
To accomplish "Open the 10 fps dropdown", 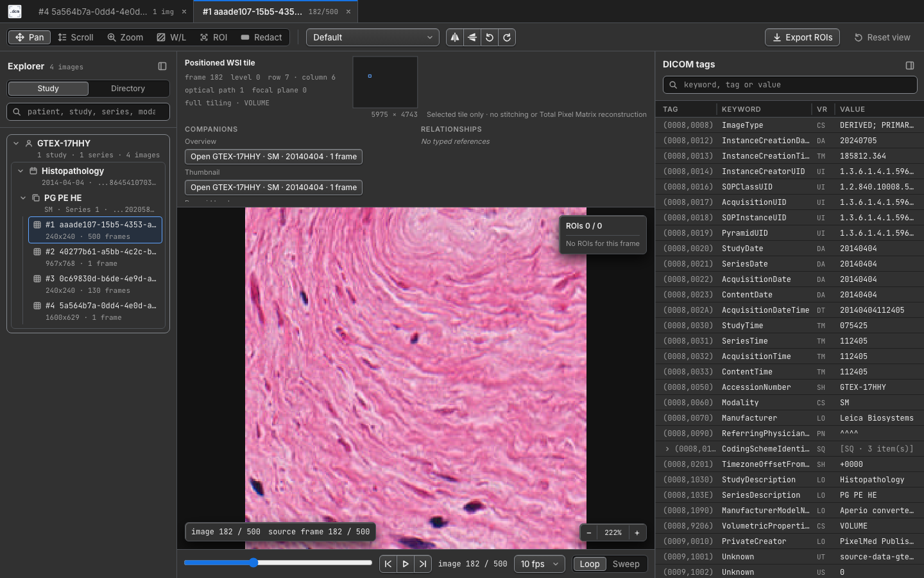I will [x=540, y=564].
